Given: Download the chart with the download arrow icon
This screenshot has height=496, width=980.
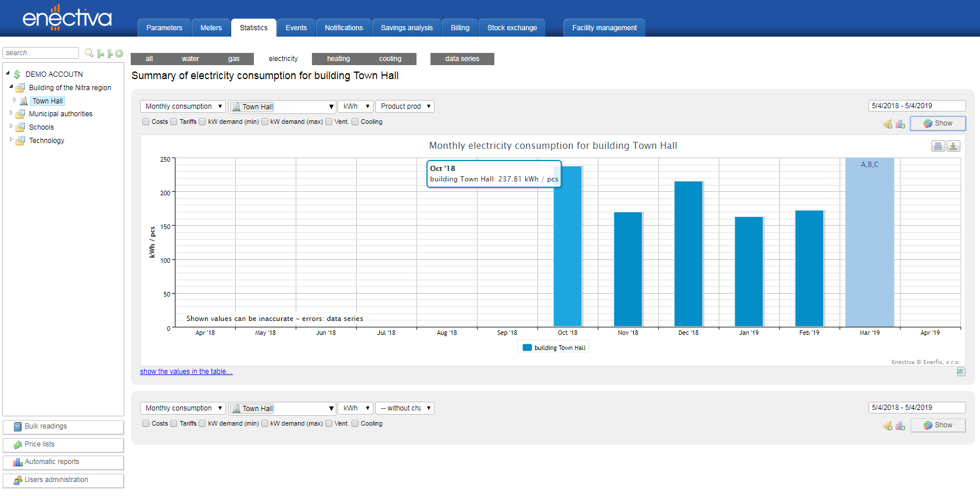Looking at the screenshot, I should click(x=953, y=146).
